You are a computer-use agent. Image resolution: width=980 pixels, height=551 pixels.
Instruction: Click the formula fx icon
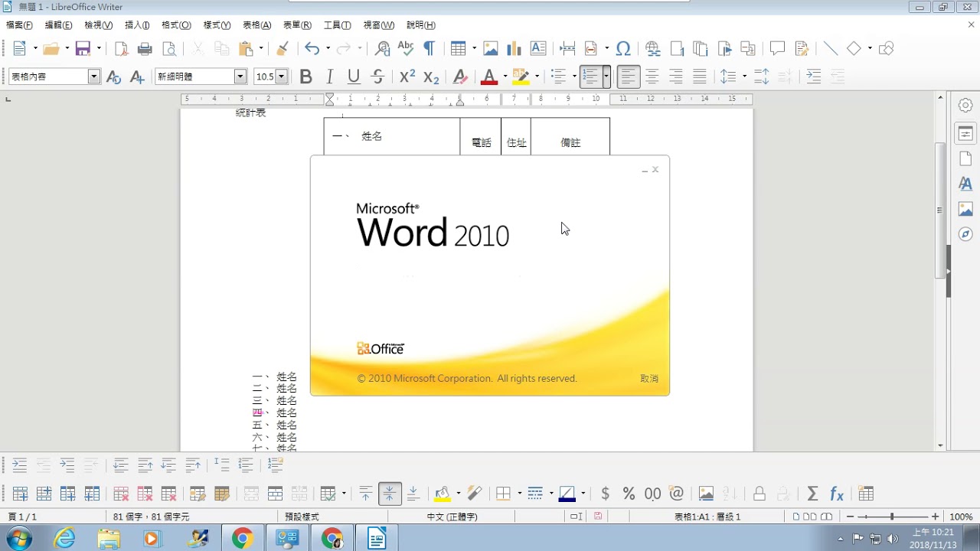pos(836,494)
